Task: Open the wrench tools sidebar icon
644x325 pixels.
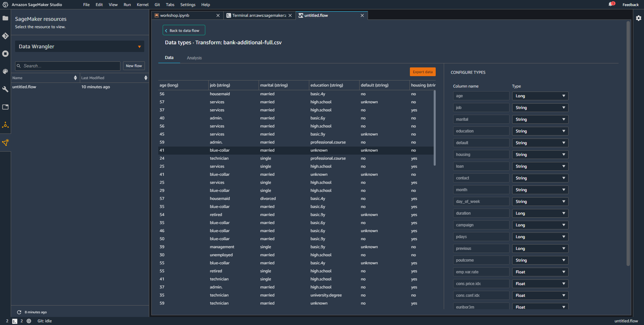Action: [5, 89]
